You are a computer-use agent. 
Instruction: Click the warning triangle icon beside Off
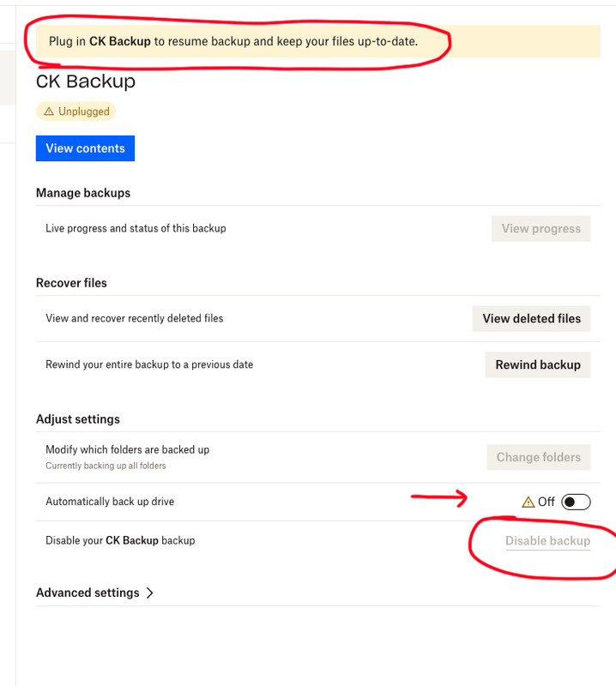point(528,502)
